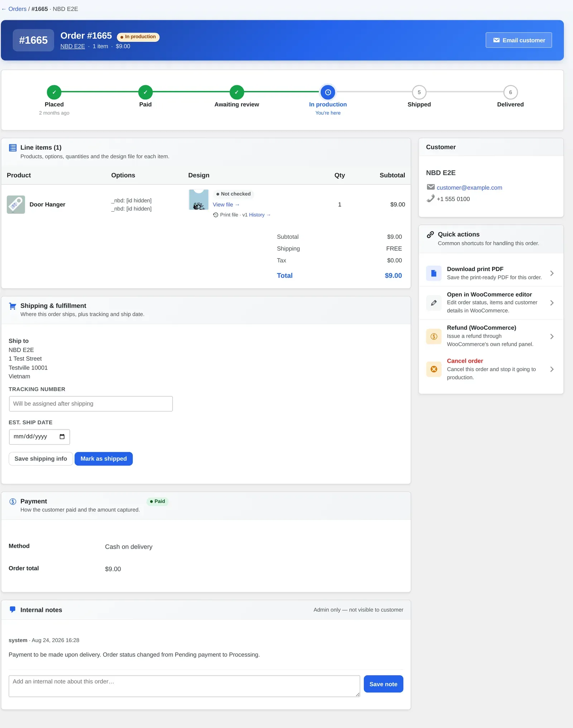Click the green Paid payment badge
The width and height of the screenshot is (573, 728).
tap(157, 501)
